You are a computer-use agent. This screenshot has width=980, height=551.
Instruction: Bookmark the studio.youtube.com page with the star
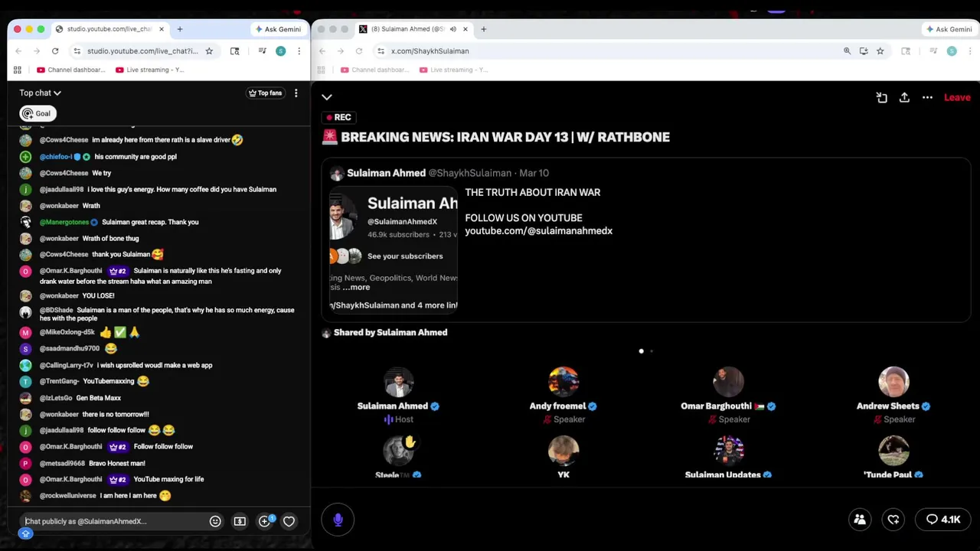click(x=209, y=51)
